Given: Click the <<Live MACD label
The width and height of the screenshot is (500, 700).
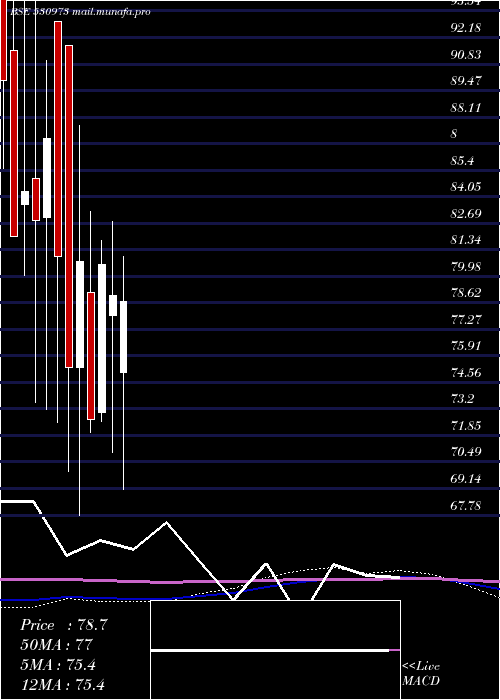Looking at the screenshot, I should click(x=421, y=674).
